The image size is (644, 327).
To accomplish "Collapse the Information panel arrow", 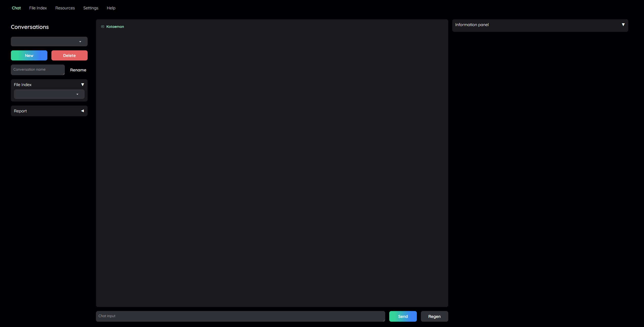I will tap(623, 25).
